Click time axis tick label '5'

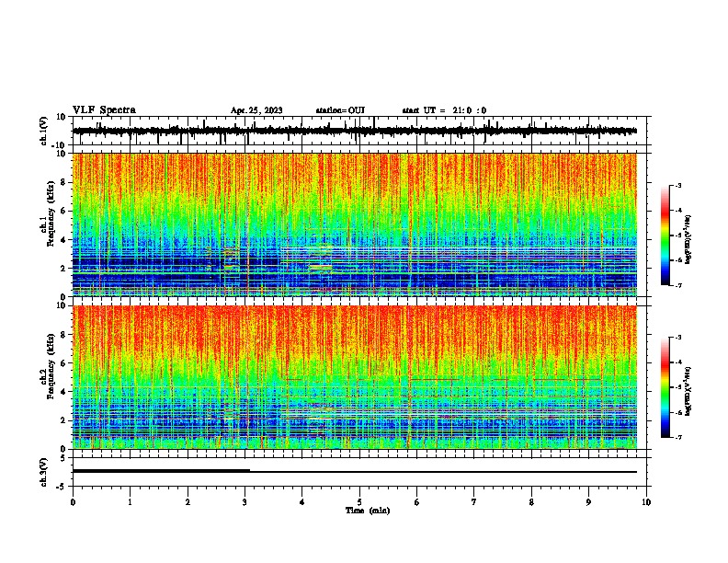click(x=359, y=502)
